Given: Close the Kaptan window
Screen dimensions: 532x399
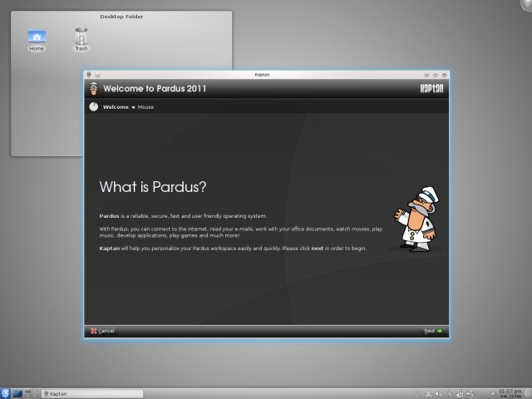Looking at the screenshot, I should [444, 75].
